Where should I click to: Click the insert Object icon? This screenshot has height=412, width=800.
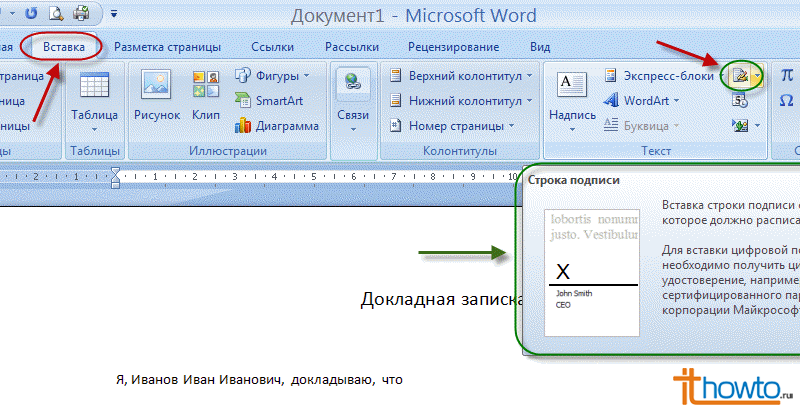[740, 125]
